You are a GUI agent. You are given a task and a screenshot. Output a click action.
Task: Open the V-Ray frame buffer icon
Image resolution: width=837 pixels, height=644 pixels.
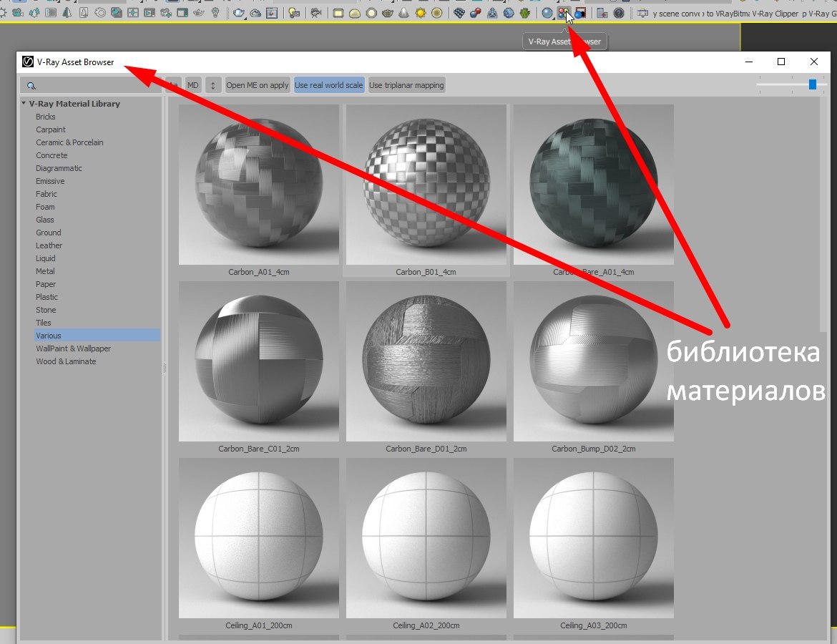272,13
